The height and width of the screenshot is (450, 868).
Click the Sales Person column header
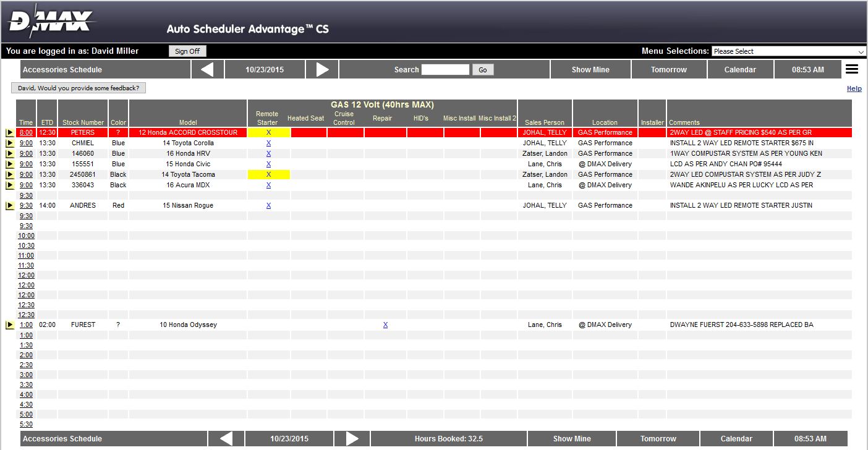point(545,122)
